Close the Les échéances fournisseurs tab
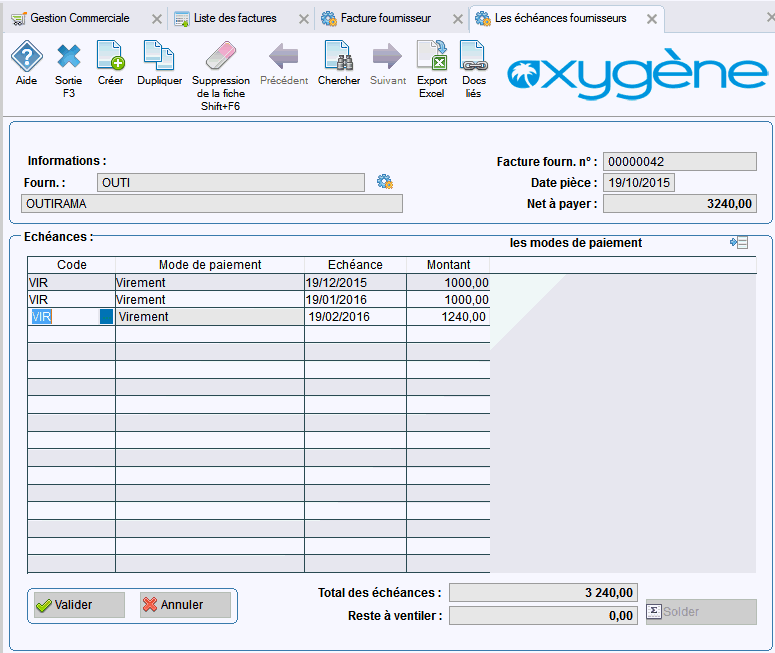Viewport: 775px width, 653px height. [652, 19]
